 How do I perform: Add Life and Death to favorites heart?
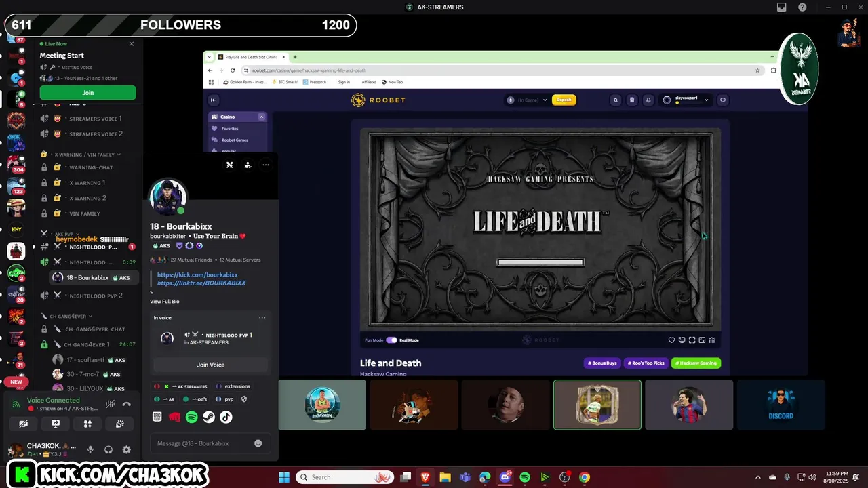[x=672, y=340]
